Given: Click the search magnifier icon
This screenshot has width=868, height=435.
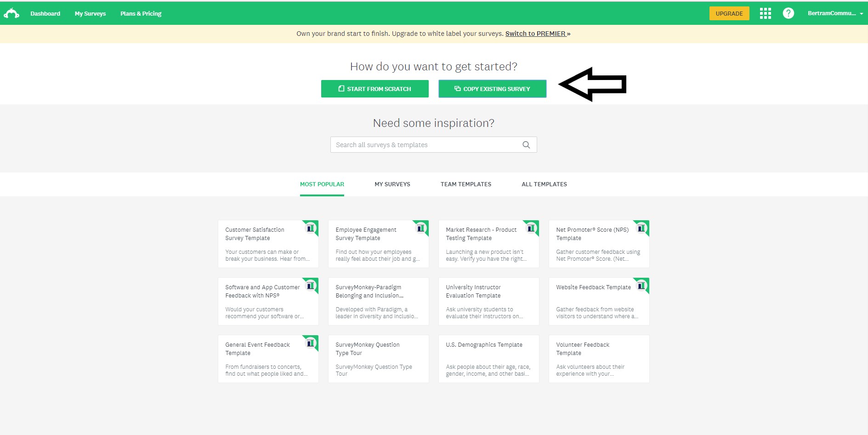Looking at the screenshot, I should [526, 145].
